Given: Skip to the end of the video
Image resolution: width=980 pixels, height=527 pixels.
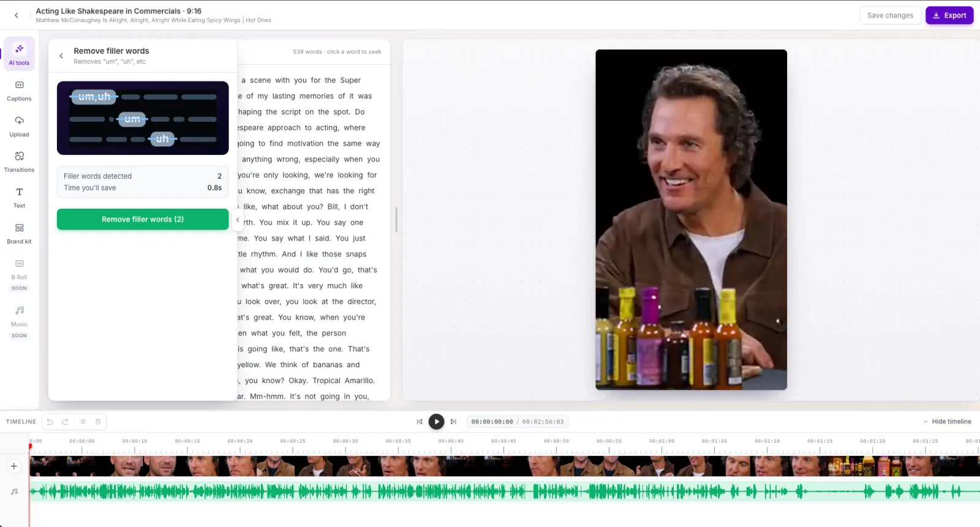Looking at the screenshot, I should [453, 422].
